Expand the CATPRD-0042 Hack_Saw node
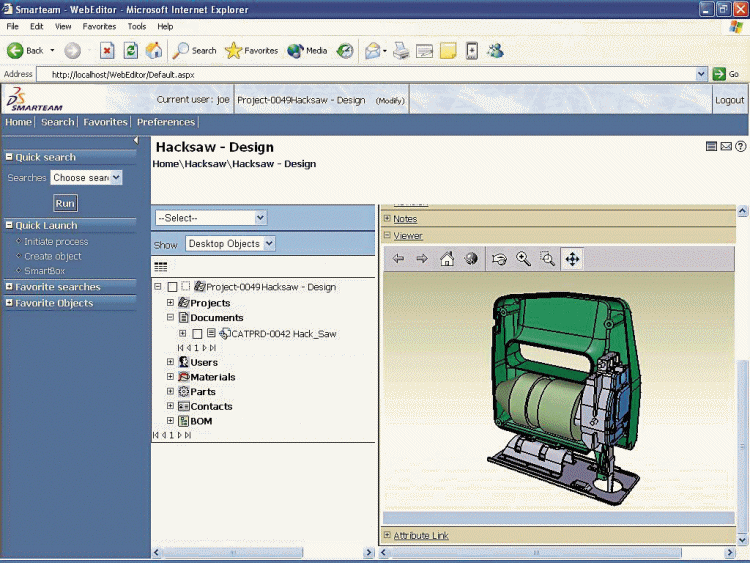Screen dimensions: 750x563 (x=183, y=333)
